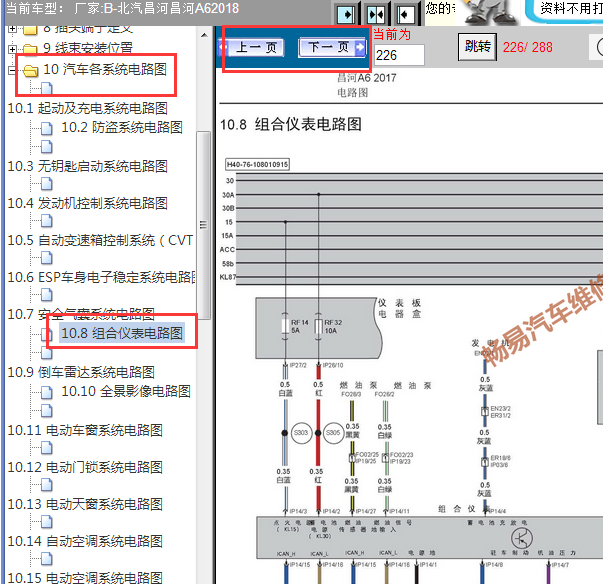The width and height of the screenshot is (603, 584).
Task: Collapse the 10 汽车各系统电路图 folder
Action: (12, 70)
